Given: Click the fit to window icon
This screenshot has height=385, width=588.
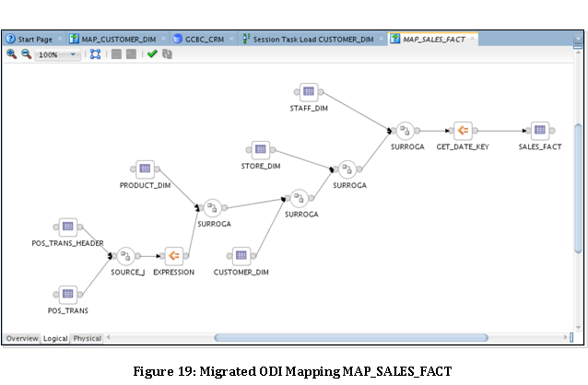Looking at the screenshot, I should click(95, 54).
